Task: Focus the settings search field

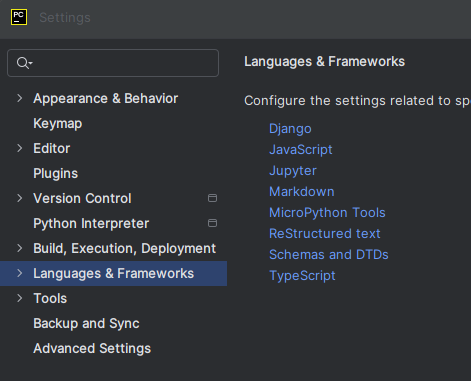Action: (x=113, y=63)
